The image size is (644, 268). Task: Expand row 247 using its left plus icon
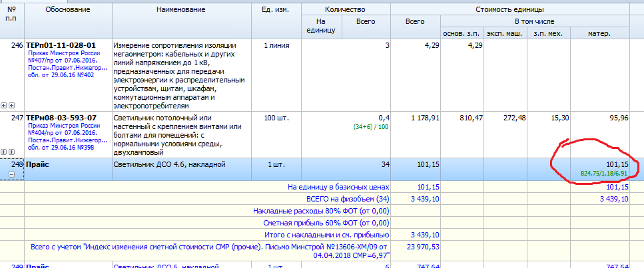4,152
